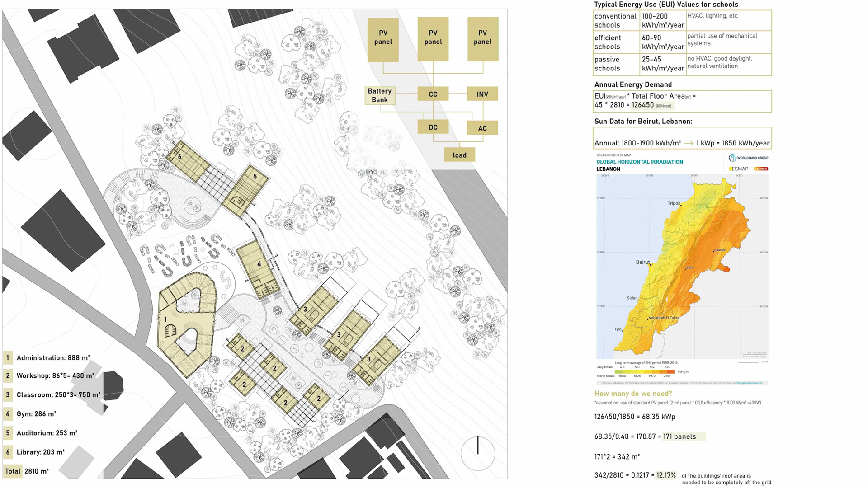Click the AC output box
The width and height of the screenshot is (868, 488).
click(482, 128)
